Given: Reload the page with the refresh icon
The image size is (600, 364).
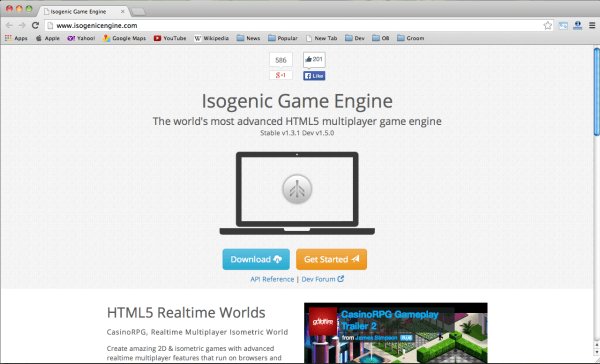Looking at the screenshot, I should click(x=35, y=26).
